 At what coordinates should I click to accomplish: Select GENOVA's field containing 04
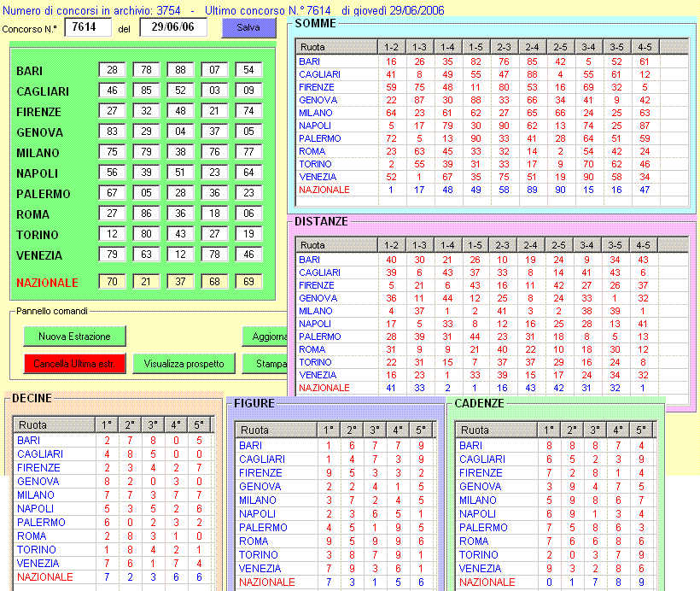180,132
